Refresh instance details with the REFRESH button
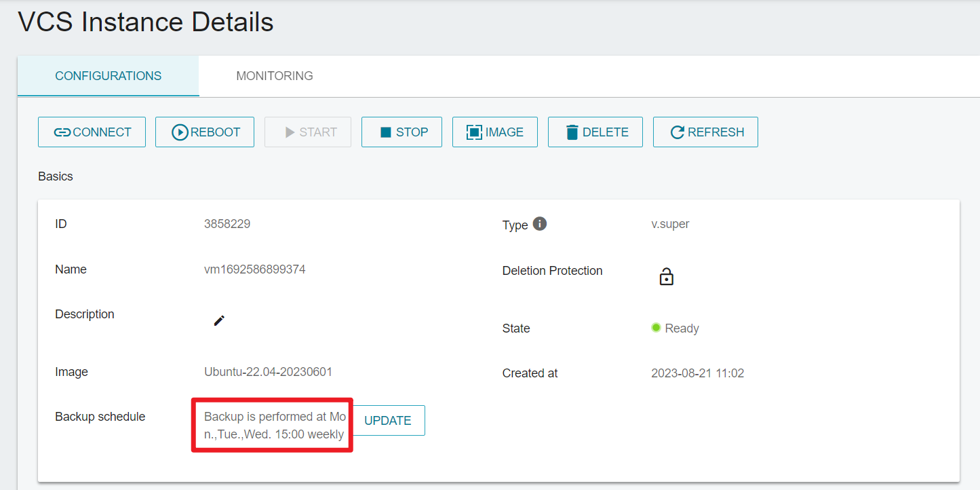This screenshot has height=490, width=980. coord(705,132)
